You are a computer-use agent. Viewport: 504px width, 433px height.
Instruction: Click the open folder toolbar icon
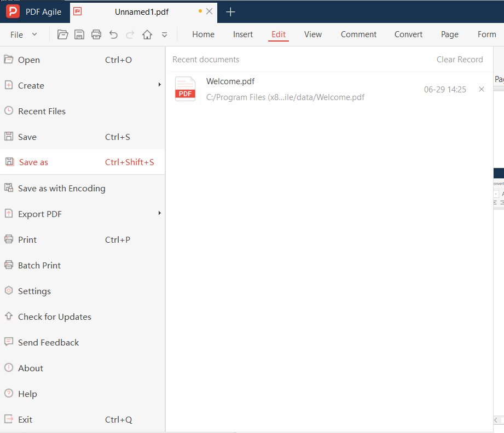63,34
